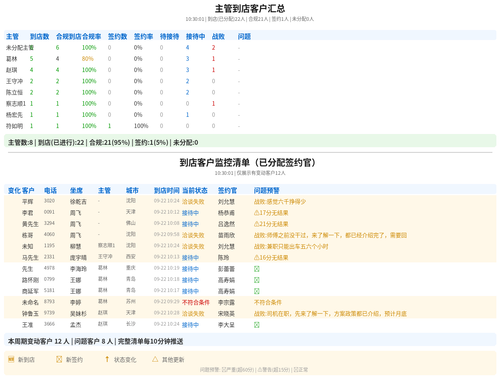The height and width of the screenshot is (392, 500).
Task: Click the 新到店 legend icon
Action: (11, 359)
